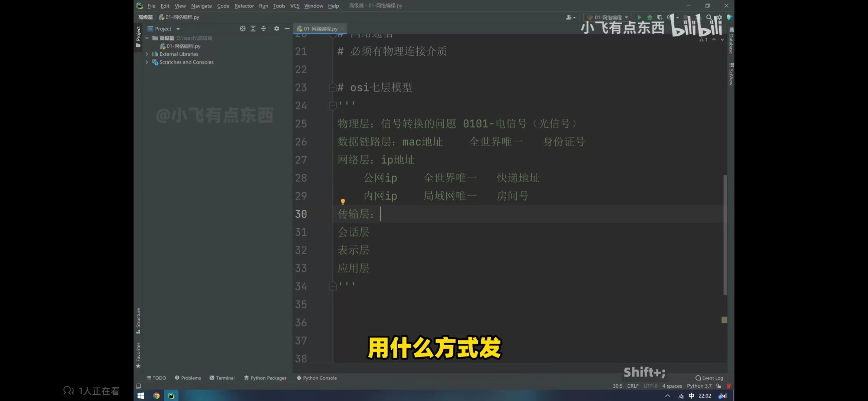
Task: Hide the Project tool window
Action: (287, 29)
